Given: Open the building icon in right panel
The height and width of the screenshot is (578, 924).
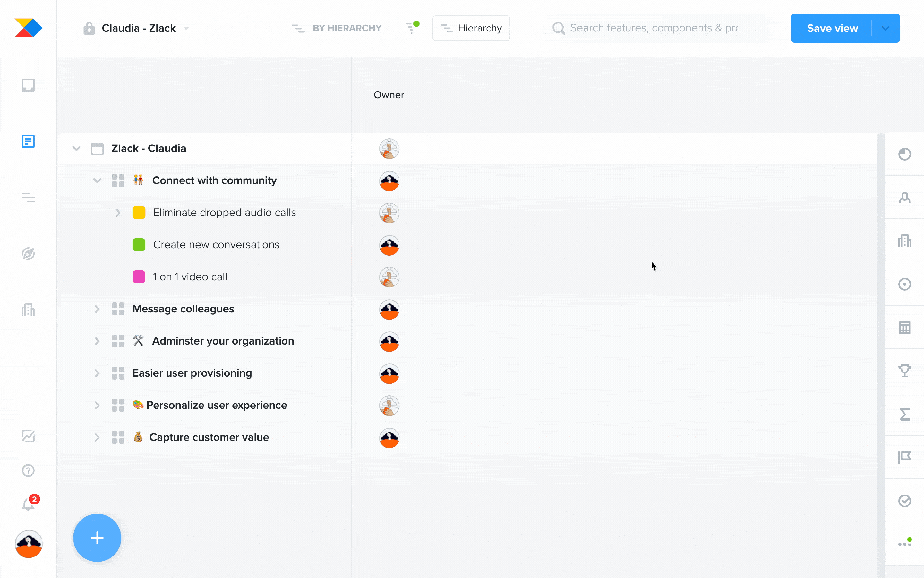Looking at the screenshot, I should tap(904, 241).
